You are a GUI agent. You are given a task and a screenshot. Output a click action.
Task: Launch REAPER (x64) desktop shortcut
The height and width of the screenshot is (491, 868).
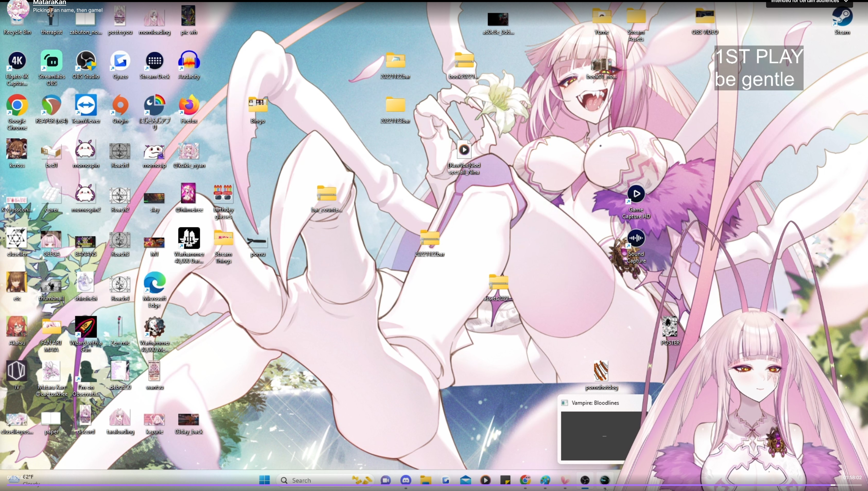tap(51, 109)
